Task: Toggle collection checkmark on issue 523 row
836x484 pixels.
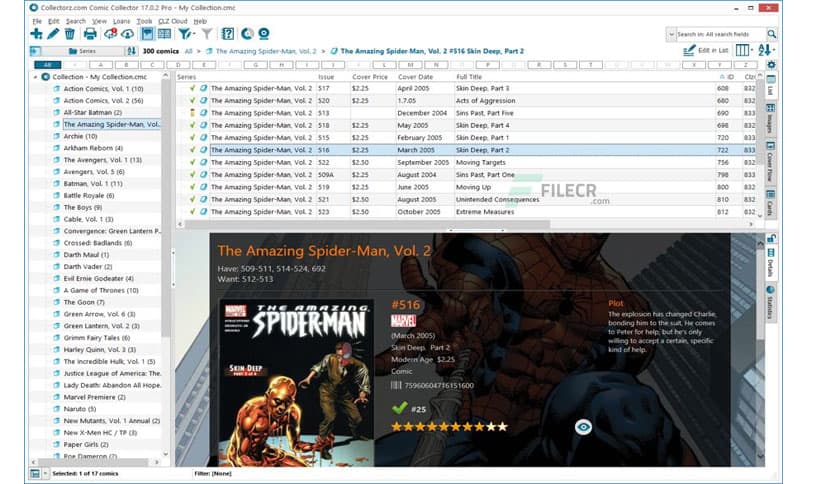Action: (192, 212)
